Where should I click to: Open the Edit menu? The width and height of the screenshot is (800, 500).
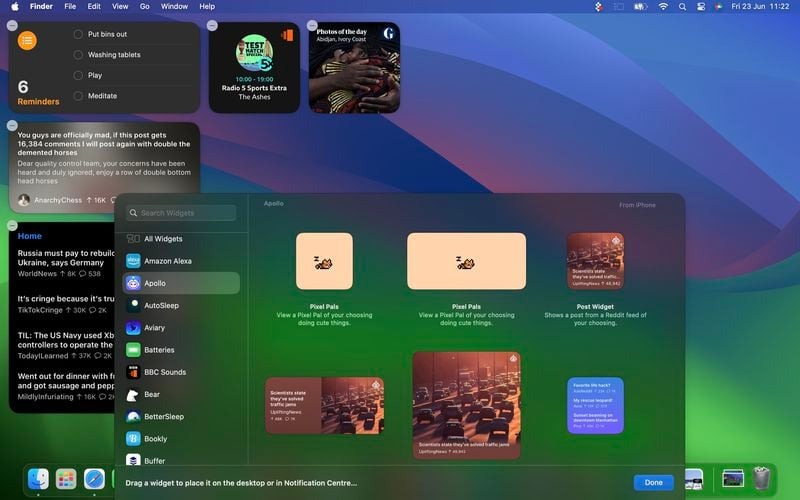[94, 7]
